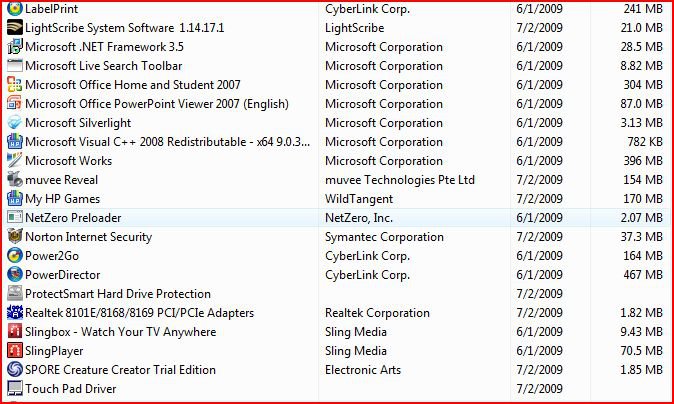Click the 2.07 MB size value
This screenshot has width=674, height=404.
point(642,217)
